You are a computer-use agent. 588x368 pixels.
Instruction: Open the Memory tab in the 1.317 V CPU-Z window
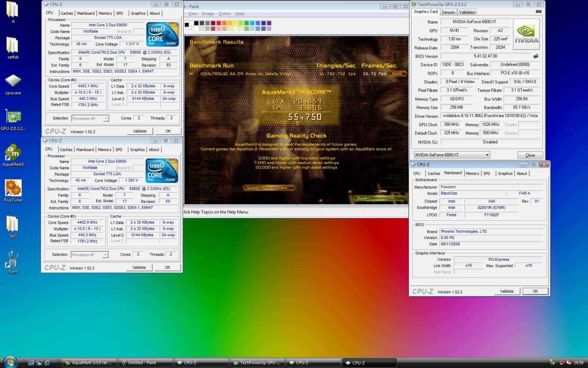(105, 13)
